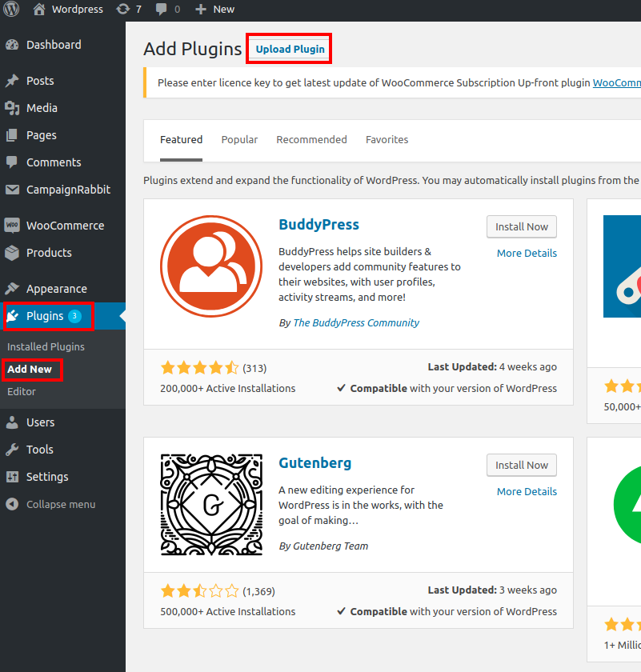Click the Dashboard gauge icon in sidebar
Image resolution: width=641 pixels, height=672 pixels.
[13, 45]
